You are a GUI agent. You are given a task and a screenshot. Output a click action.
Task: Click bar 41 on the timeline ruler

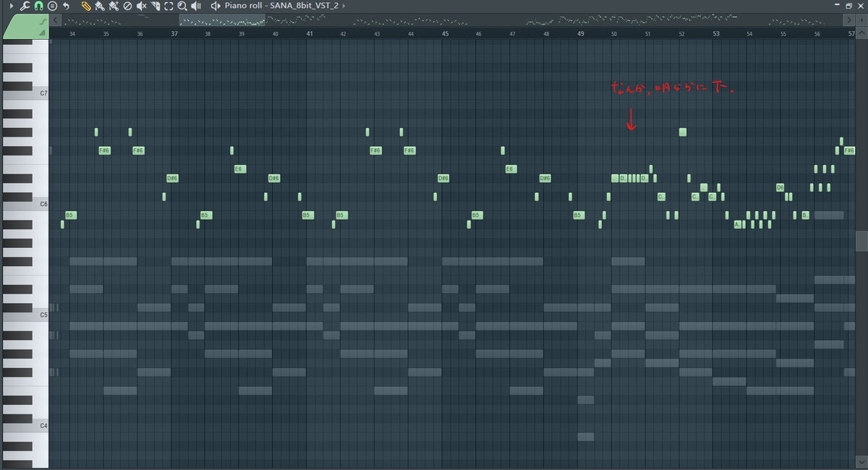point(310,33)
